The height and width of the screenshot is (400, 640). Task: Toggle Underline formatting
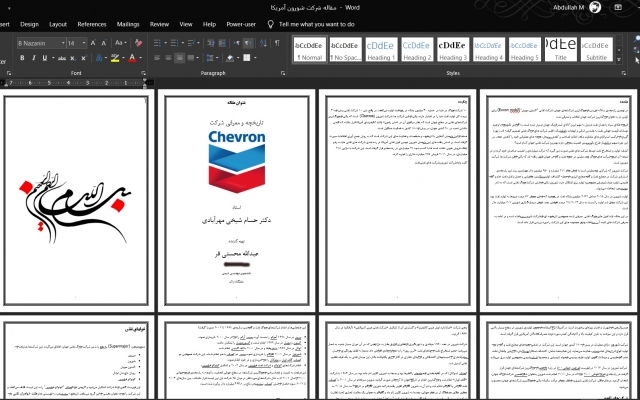point(44,58)
